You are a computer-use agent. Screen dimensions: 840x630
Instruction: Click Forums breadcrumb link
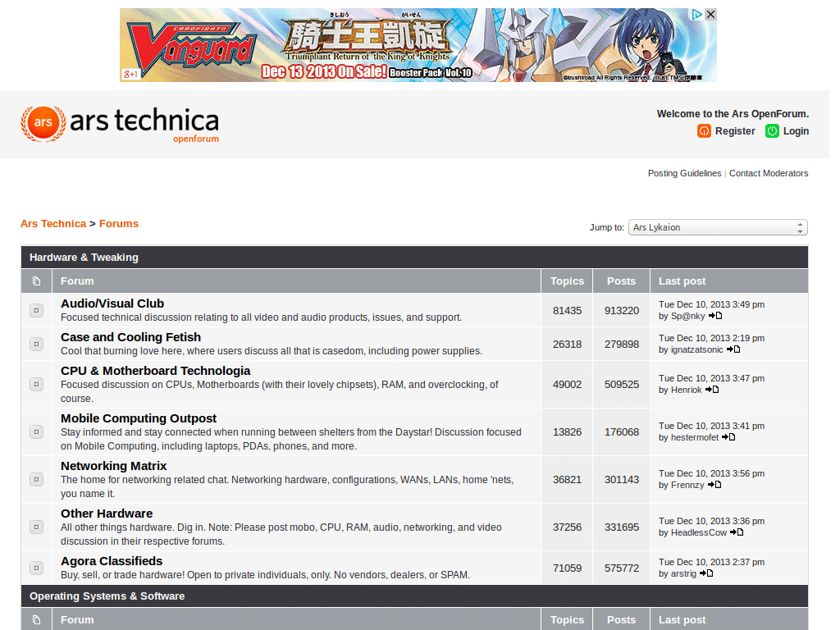119,224
